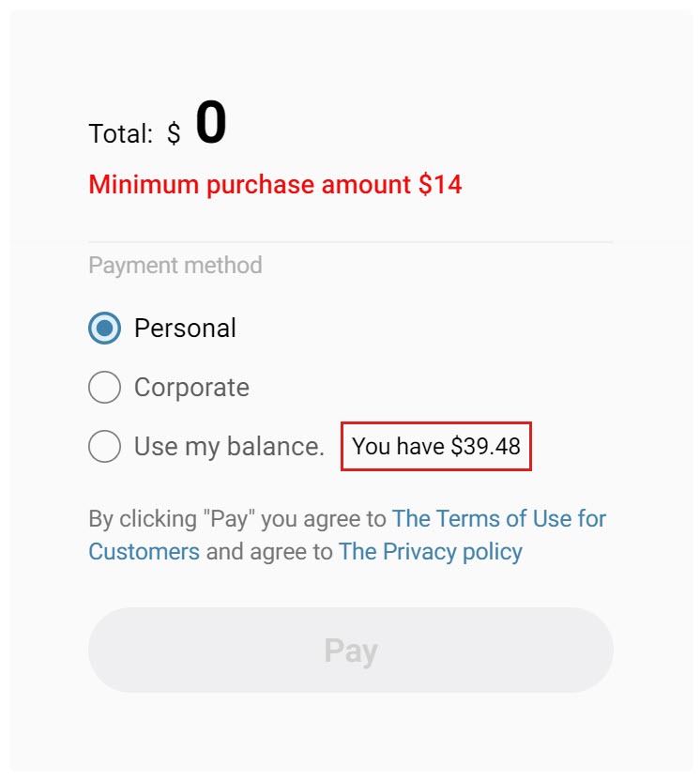Open "The Terms of Use for" link
700x781 pixels.
(499, 518)
